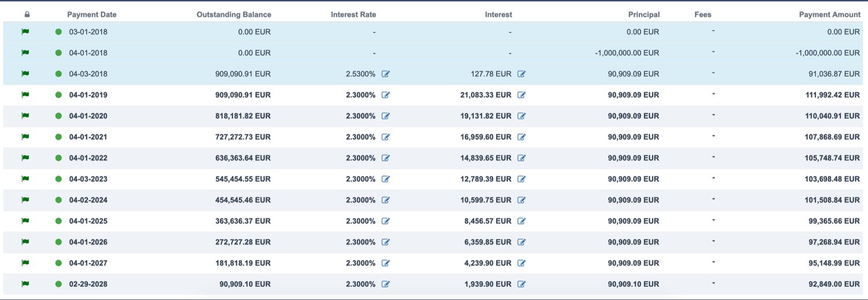868x300 pixels.
Task: Select the 04-01-2026 payment date
Action: tap(88, 242)
